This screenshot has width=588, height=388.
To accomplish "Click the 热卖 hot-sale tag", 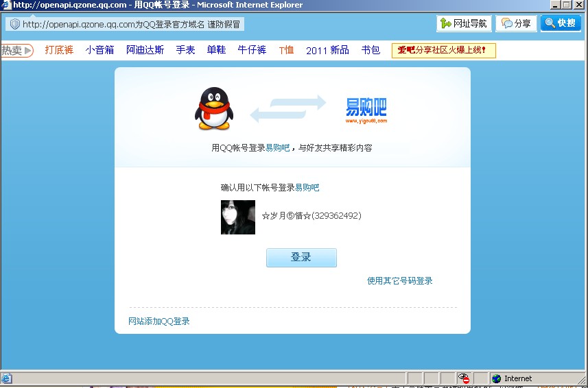I will pos(17,50).
